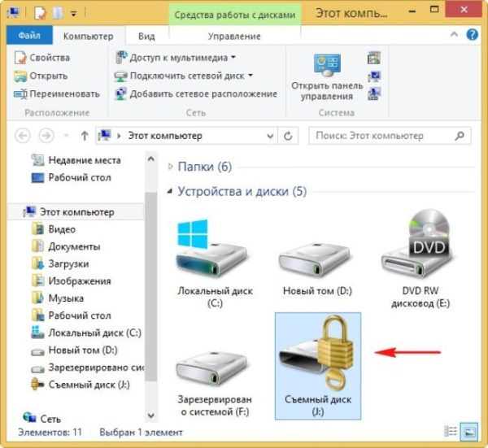Click the navigation pane scroll down arrow

pyautogui.click(x=151, y=415)
